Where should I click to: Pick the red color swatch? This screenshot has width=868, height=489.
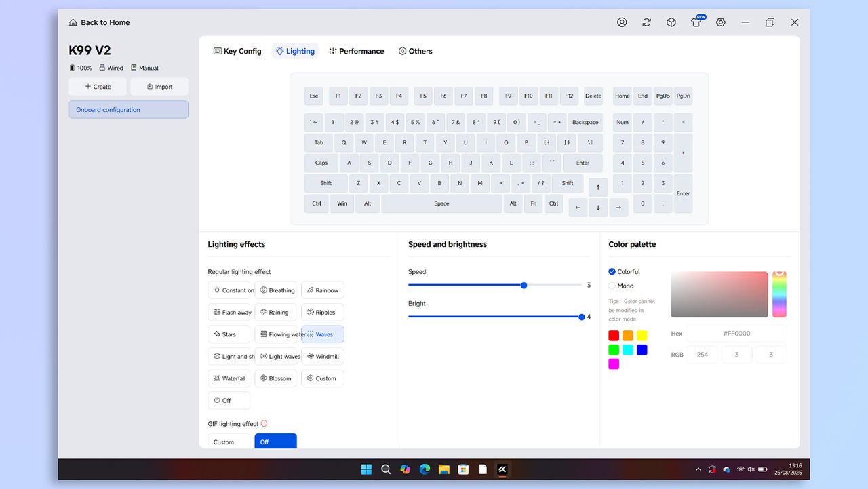614,336
